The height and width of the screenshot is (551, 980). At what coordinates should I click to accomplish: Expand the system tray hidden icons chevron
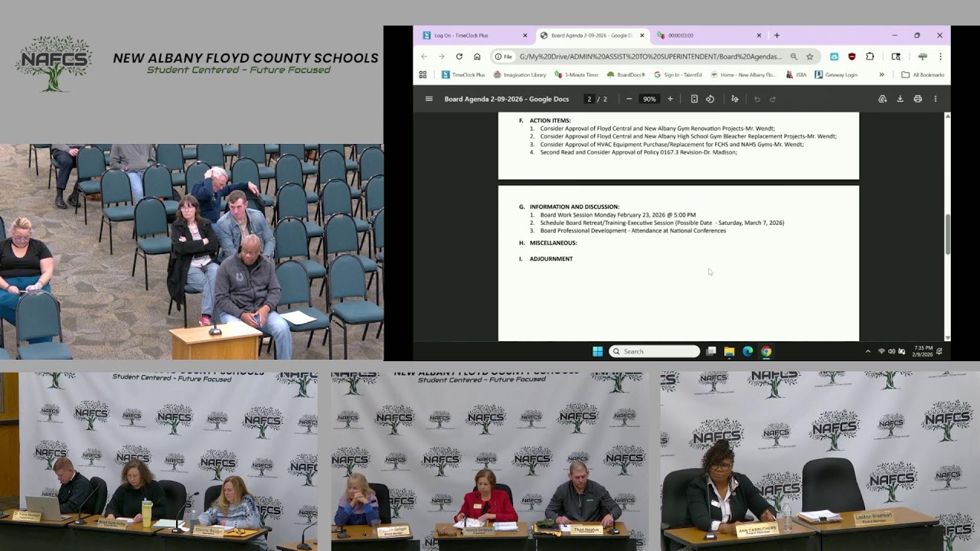(867, 351)
